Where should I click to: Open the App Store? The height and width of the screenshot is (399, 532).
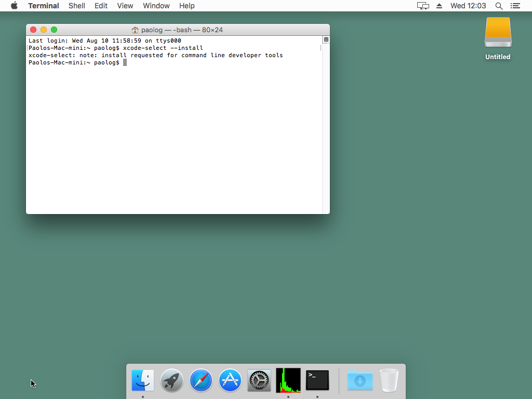click(x=230, y=380)
